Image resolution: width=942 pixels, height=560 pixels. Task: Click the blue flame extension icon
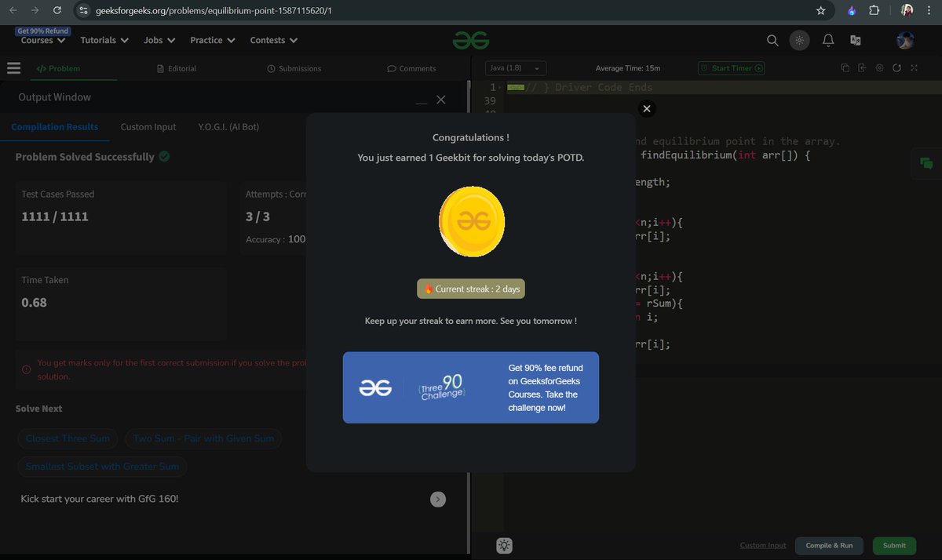(x=852, y=11)
